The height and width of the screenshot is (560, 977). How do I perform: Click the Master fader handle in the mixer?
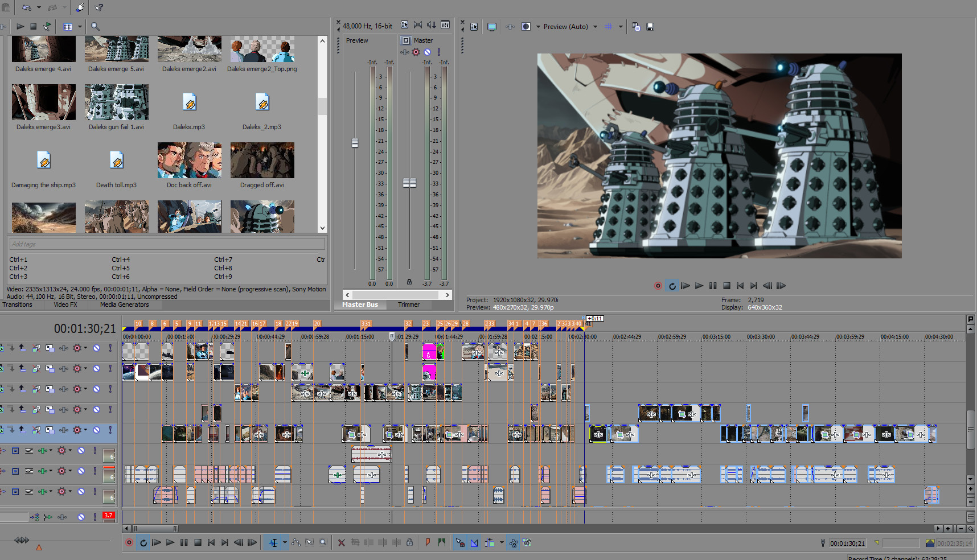pyautogui.click(x=409, y=183)
